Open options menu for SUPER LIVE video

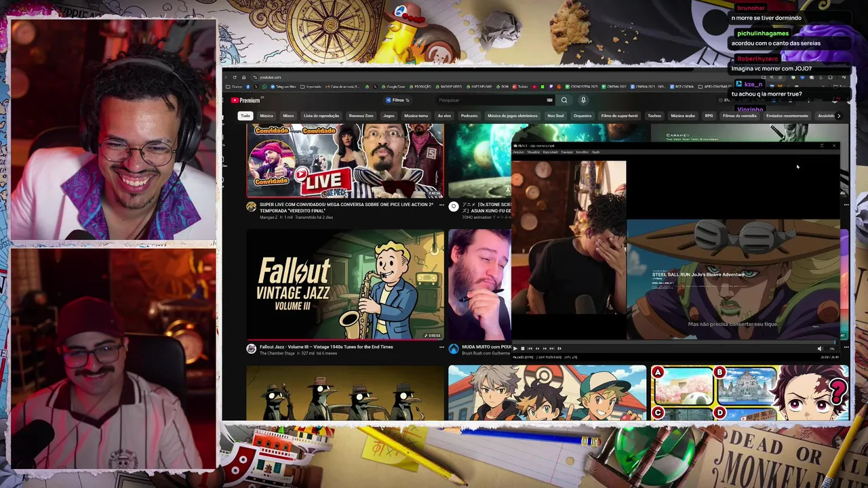(441, 205)
